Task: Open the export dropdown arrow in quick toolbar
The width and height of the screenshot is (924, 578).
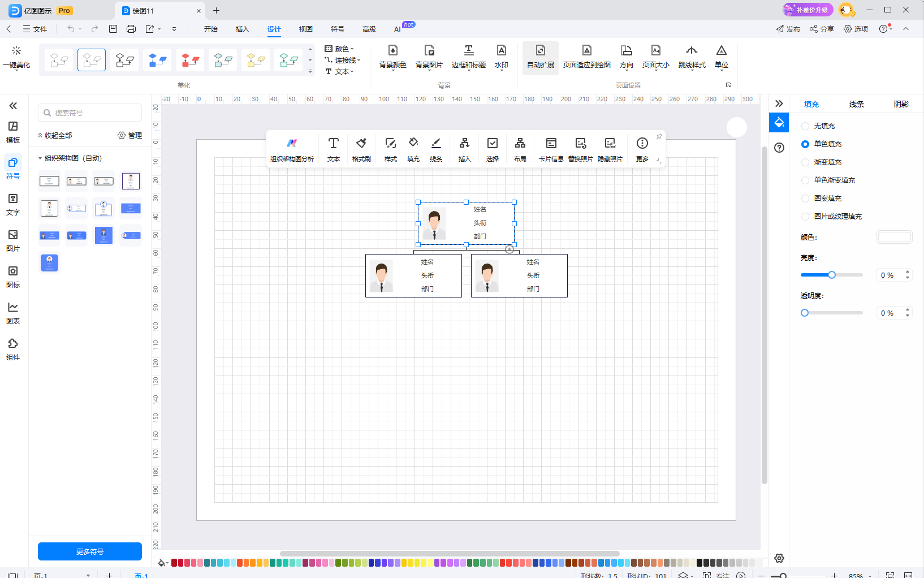Action: click(x=159, y=29)
